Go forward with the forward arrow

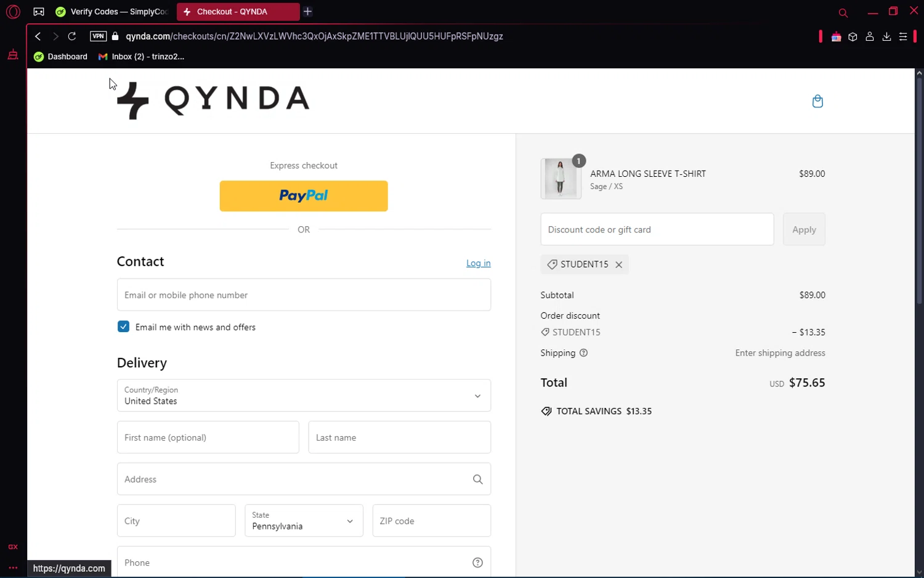(x=55, y=36)
